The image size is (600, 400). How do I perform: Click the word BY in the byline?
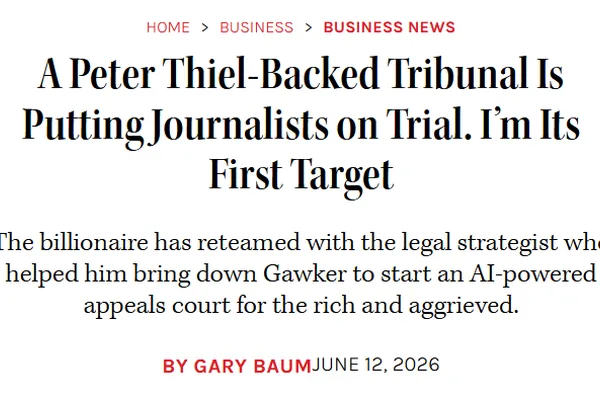click(175, 366)
